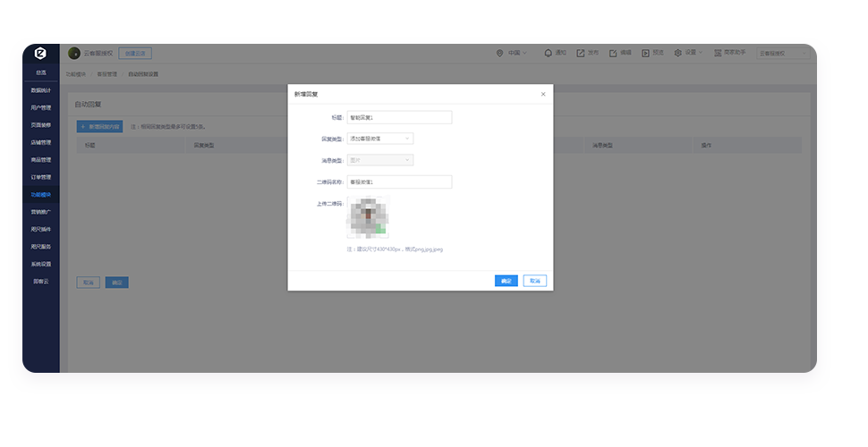Click the 编辑 edit icon

tap(613, 53)
